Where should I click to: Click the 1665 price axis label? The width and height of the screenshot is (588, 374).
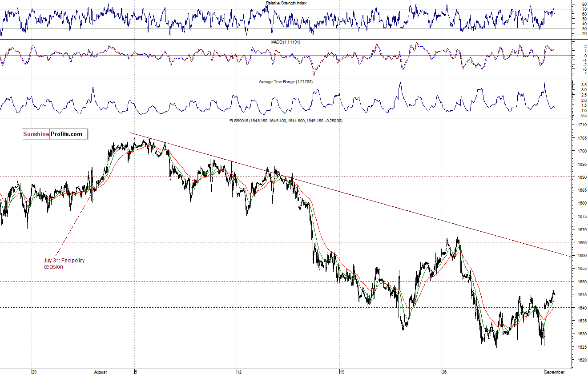(582, 243)
